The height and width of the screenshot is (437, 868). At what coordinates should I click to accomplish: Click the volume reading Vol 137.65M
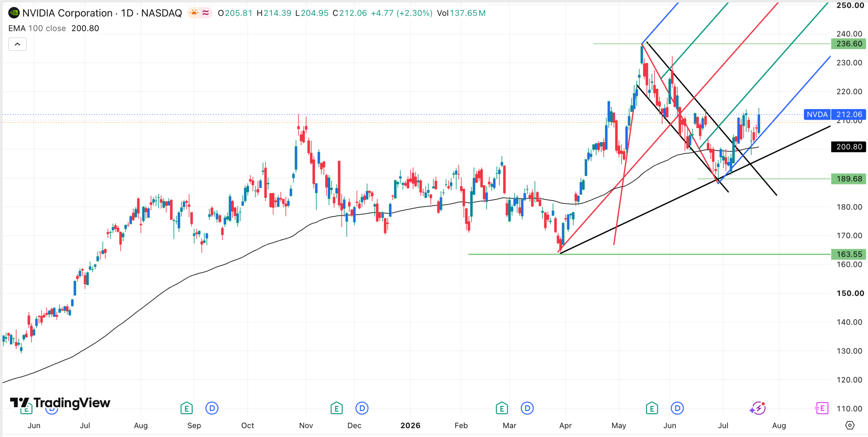461,13
